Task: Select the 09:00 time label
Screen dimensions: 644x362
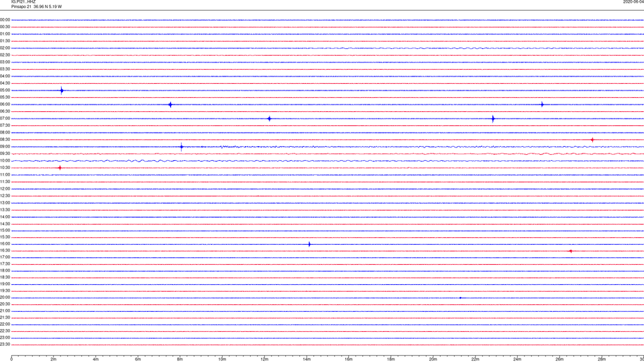Action: click(5, 147)
